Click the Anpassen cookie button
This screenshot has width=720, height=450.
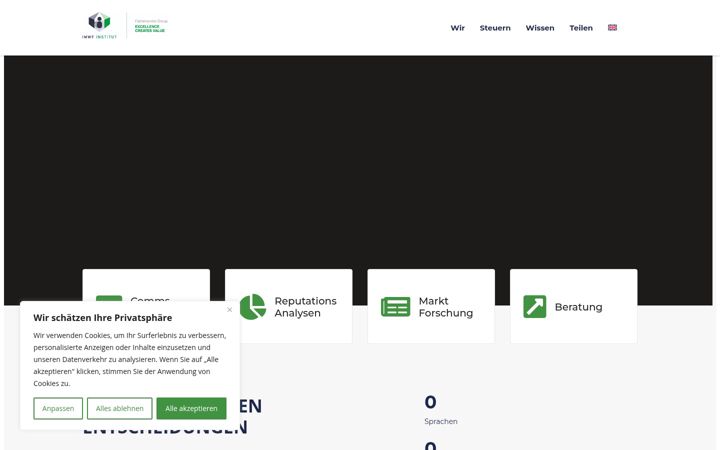58,408
